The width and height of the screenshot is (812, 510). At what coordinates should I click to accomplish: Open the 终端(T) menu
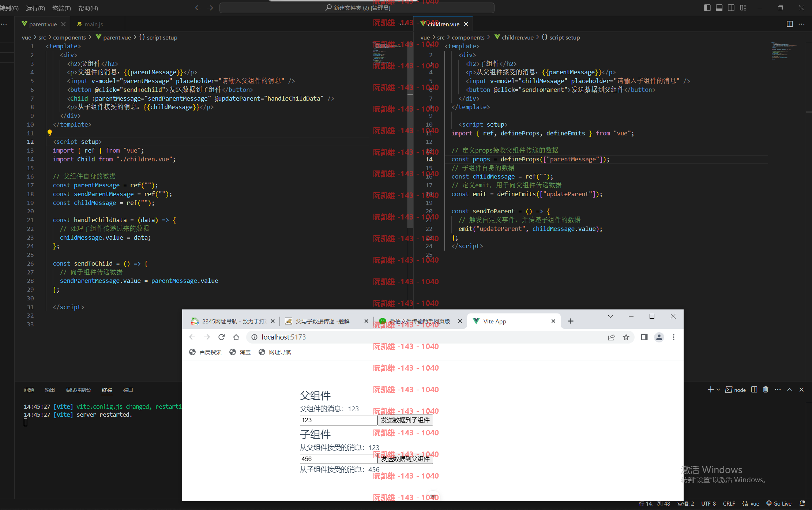click(61, 8)
